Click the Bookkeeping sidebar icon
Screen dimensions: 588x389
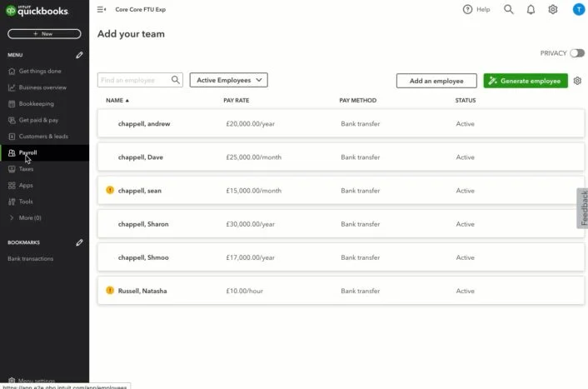[x=12, y=104]
